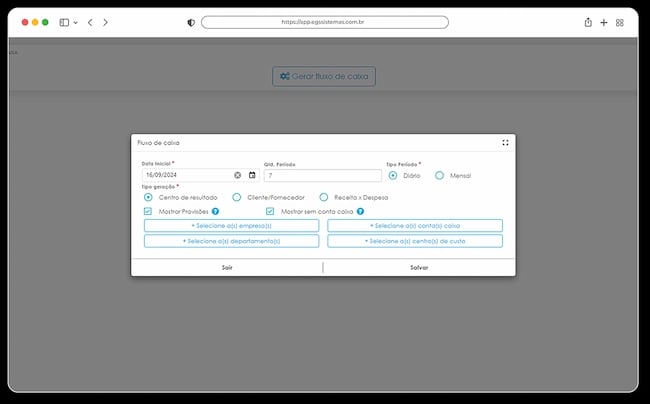Uncheck Mostrar sem conta caixa

(270, 211)
